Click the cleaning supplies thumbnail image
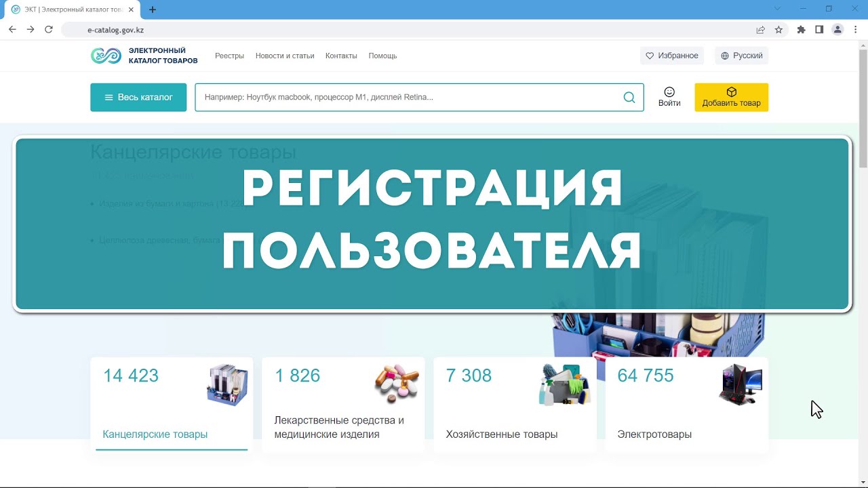Screen dimensions: 868x488 click(x=565, y=384)
